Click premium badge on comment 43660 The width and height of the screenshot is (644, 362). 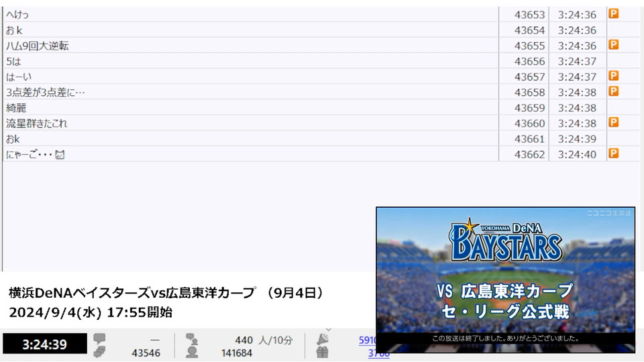coord(614,122)
